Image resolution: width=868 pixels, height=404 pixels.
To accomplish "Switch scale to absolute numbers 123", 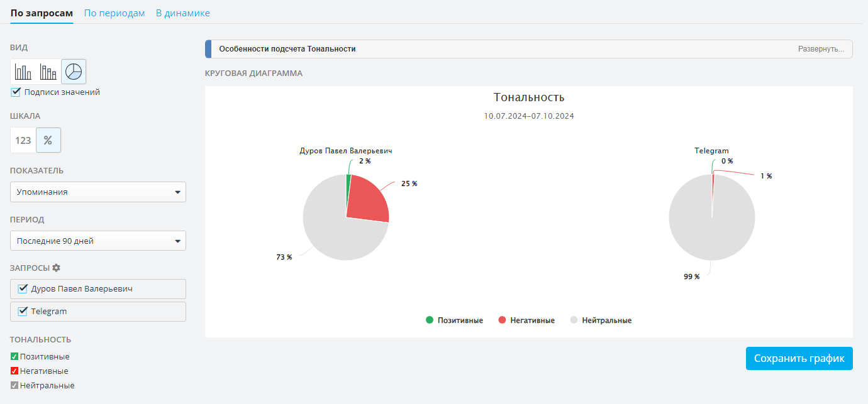I will click(x=23, y=140).
